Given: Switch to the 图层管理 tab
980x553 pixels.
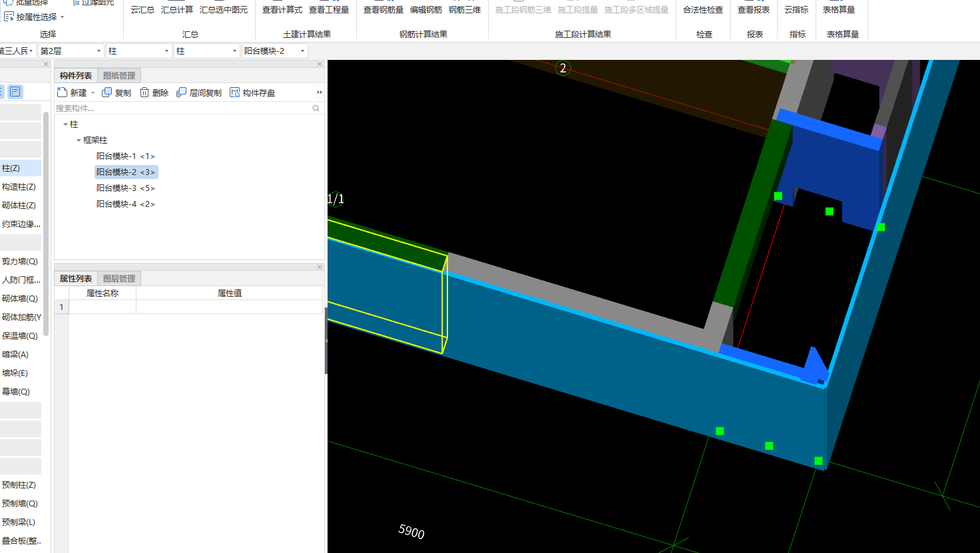Looking at the screenshot, I should [x=119, y=279].
